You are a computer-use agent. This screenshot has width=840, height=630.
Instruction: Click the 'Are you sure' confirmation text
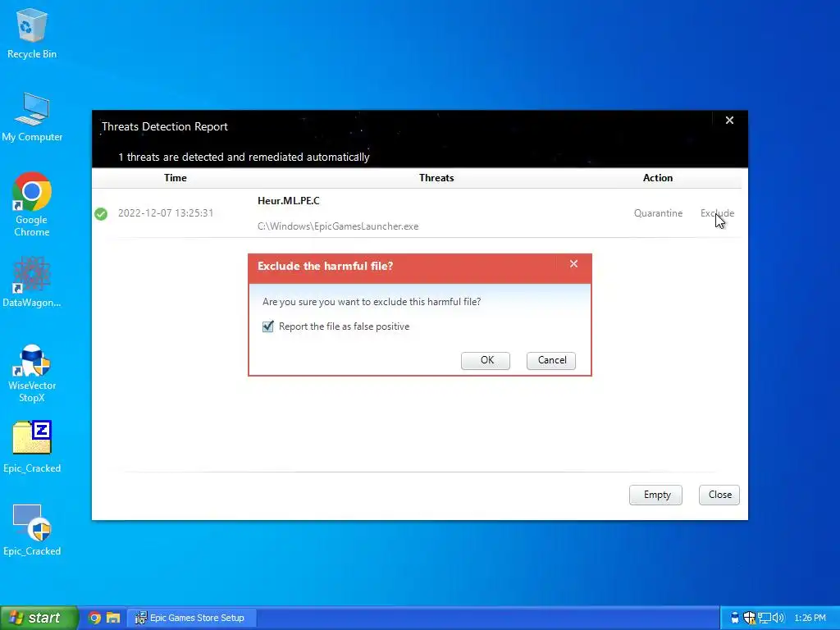[x=372, y=302]
